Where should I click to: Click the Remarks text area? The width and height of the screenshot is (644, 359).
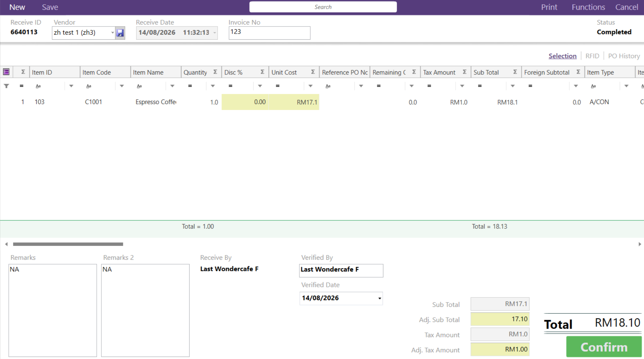click(53, 310)
